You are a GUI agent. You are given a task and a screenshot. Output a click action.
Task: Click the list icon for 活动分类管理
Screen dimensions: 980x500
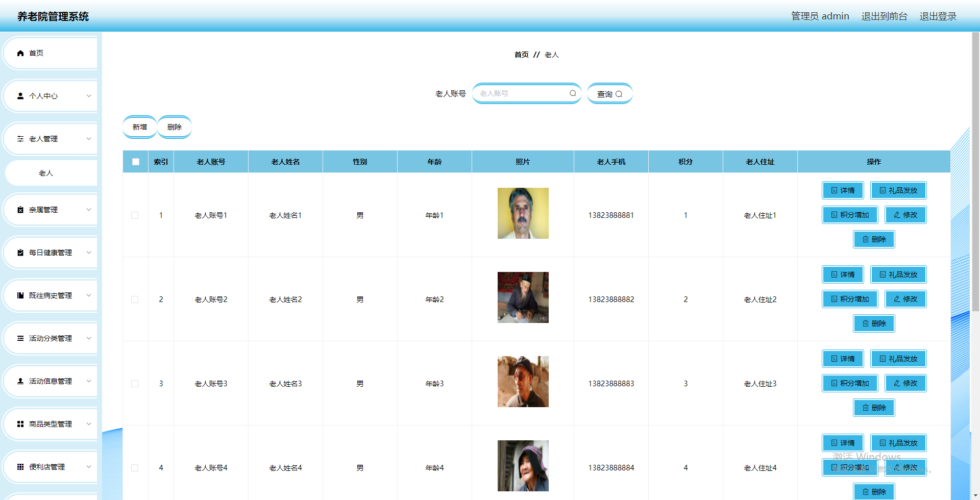pos(20,338)
